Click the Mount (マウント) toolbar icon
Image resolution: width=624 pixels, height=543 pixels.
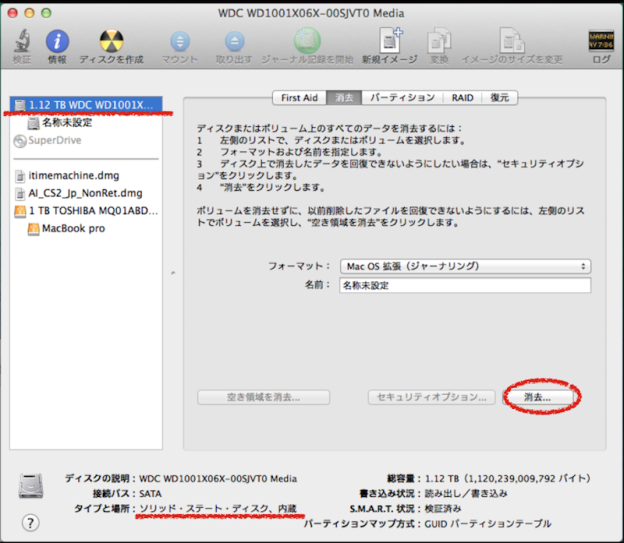[180, 41]
